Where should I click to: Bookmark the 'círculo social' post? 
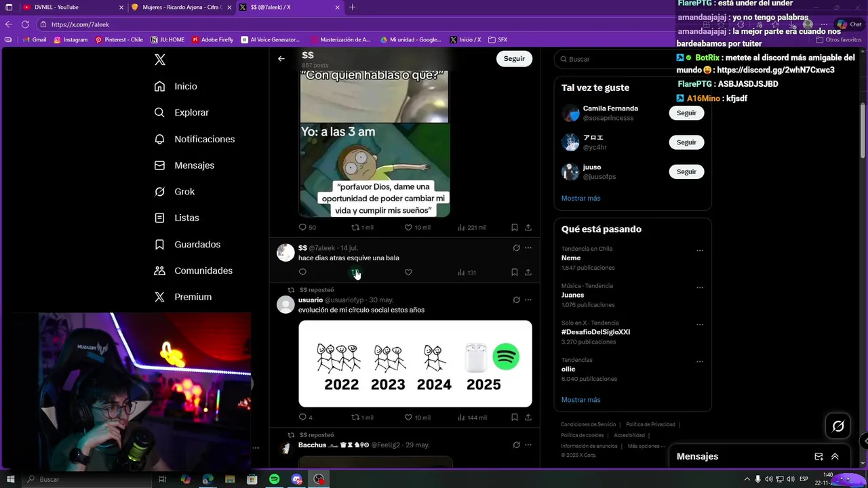tap(515, 418)
